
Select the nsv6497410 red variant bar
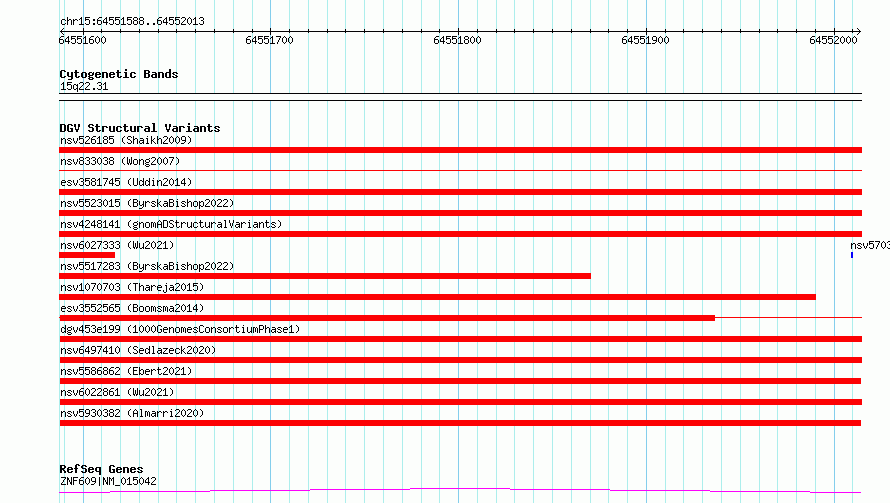(460, 360)
